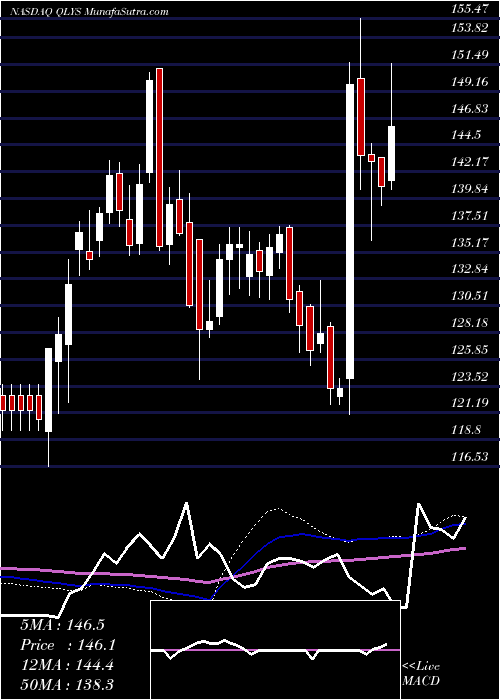The width and height of the screenshot is (500, 700).
Task: Click the <<Live MACD label
Action: click(421, 673)
